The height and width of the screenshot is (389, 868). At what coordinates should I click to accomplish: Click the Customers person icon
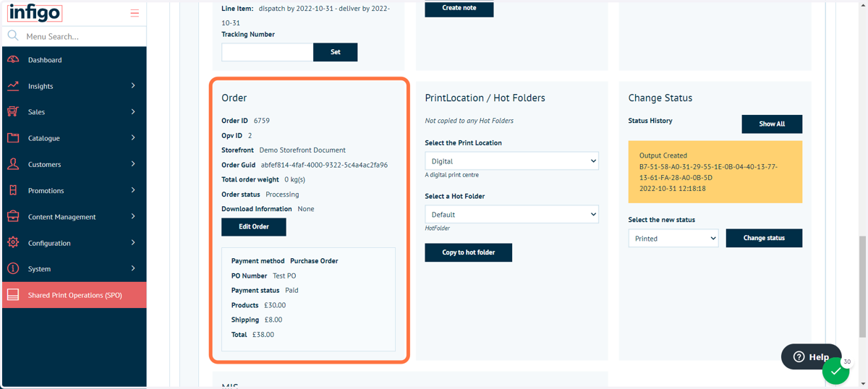13,164
